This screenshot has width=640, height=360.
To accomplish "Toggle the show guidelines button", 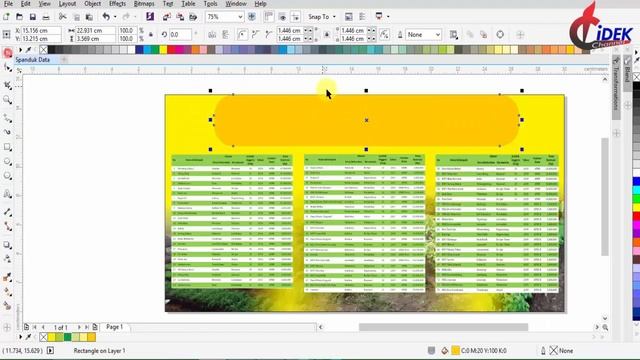I will click(x=295, y=17).
